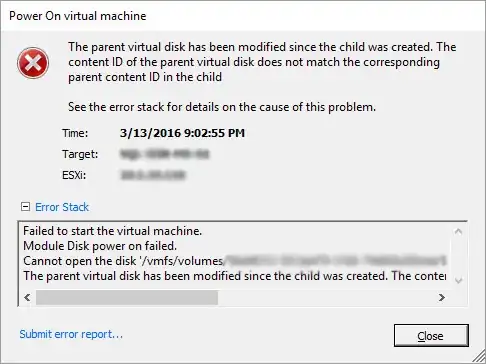Close the dialog with the Close button

[431, 336]
